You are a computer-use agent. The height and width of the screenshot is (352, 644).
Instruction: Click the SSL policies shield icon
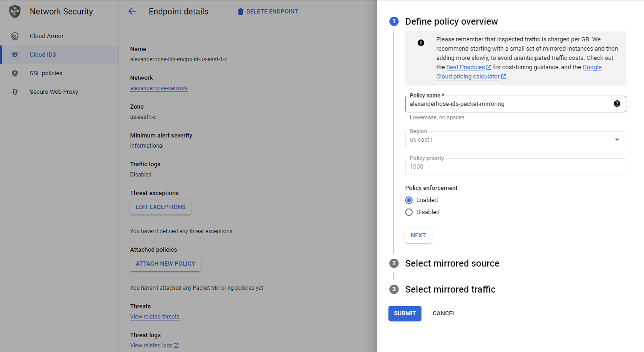pyautogui.click(x=15, y=73)
